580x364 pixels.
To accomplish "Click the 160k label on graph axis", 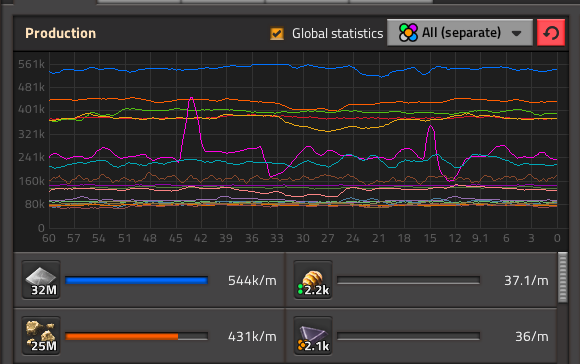I will pyautogui.click(x=31, y=181).
